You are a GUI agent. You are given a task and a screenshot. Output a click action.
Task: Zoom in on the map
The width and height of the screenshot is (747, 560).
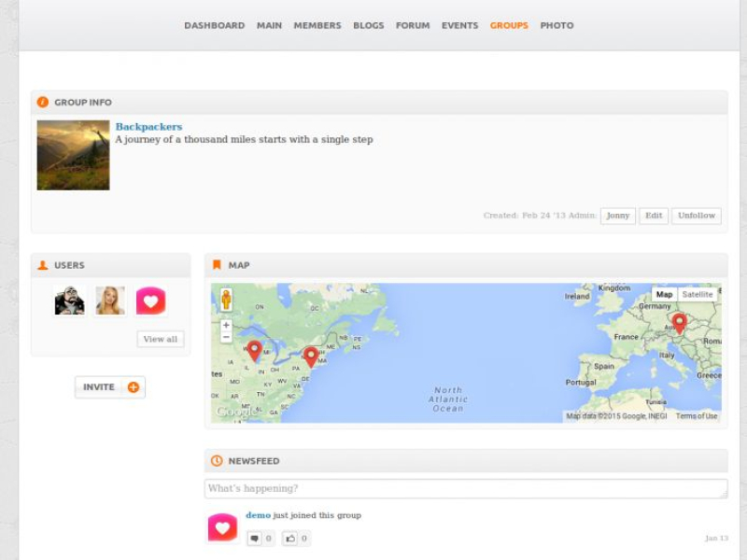[226, 326]
